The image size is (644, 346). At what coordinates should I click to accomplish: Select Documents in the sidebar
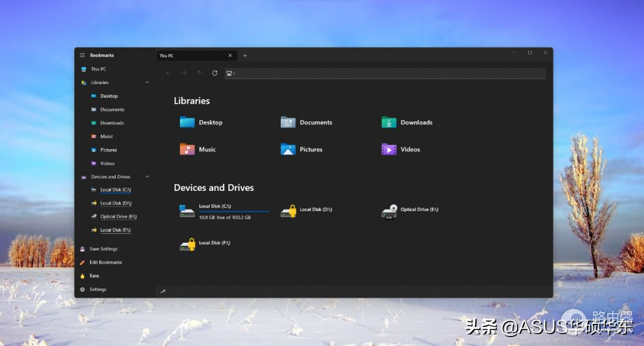coord(112,110)
